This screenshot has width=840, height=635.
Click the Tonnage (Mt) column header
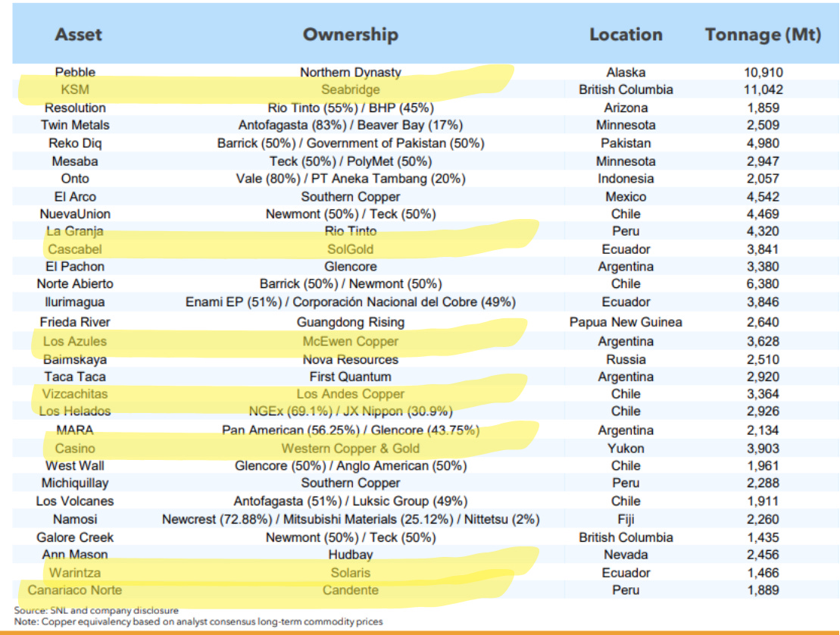[x=763, y=34]
